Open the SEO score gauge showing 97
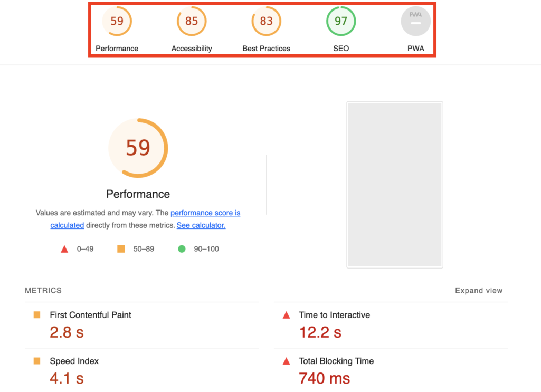The height and width of the screenshot is (392, 541). tap(341, 21)
